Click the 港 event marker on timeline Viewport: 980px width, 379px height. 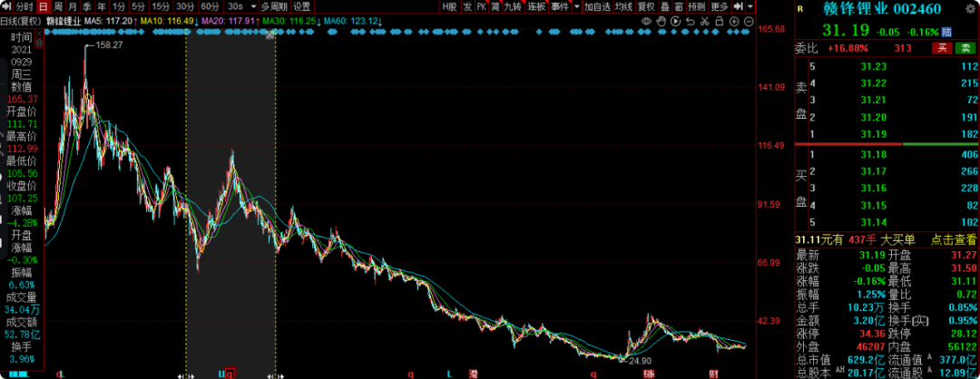click(x=473, y=374)
